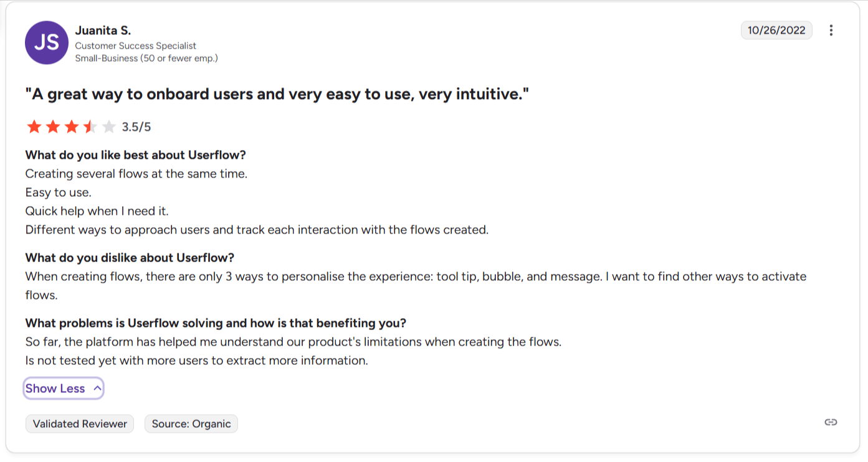The image size is (868, 462).
Task: Click 'What do you like best' heading
Action: tap(135, 155)
